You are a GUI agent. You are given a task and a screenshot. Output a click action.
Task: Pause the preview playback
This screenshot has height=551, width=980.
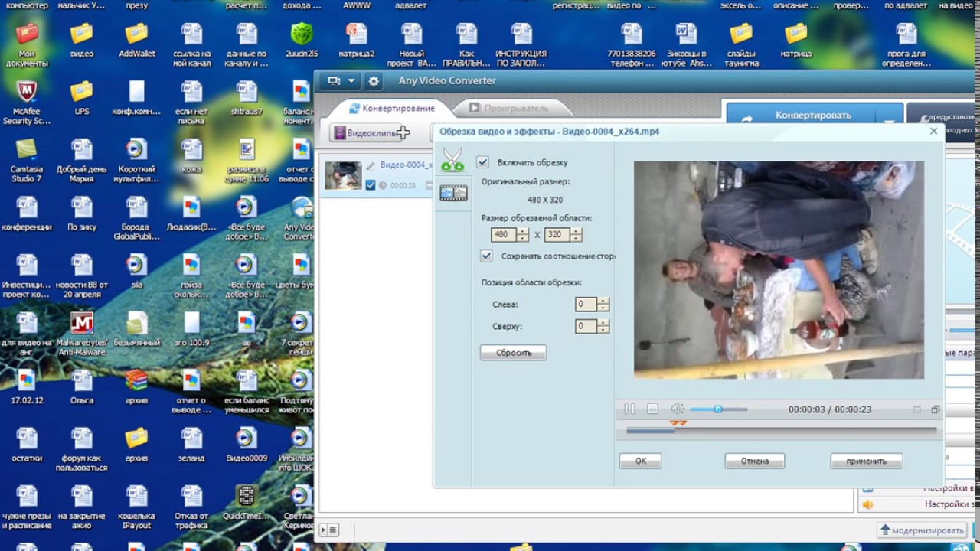tap(629, 409)
